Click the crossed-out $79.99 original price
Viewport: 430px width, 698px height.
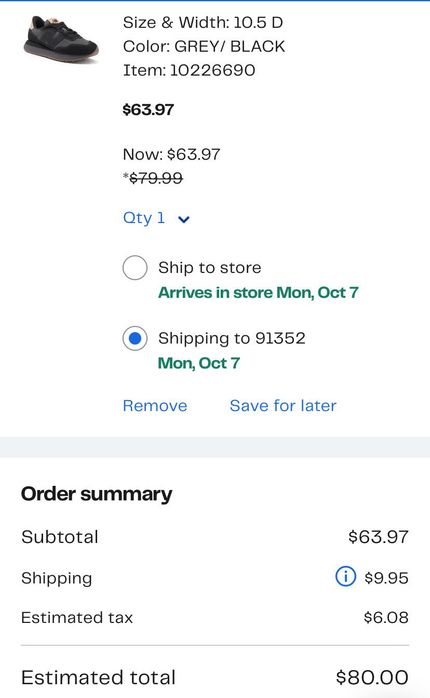tap(153, 178)
